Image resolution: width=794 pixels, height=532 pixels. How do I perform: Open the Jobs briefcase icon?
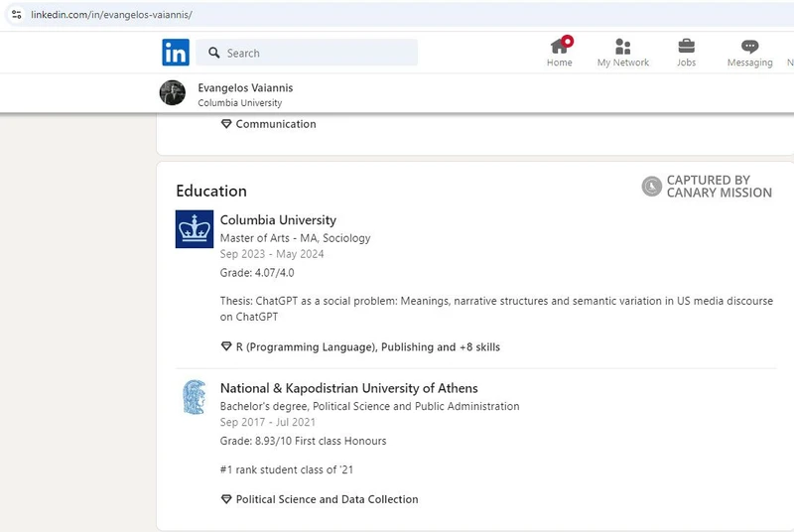pyautogui.click(x=686, y=46)
